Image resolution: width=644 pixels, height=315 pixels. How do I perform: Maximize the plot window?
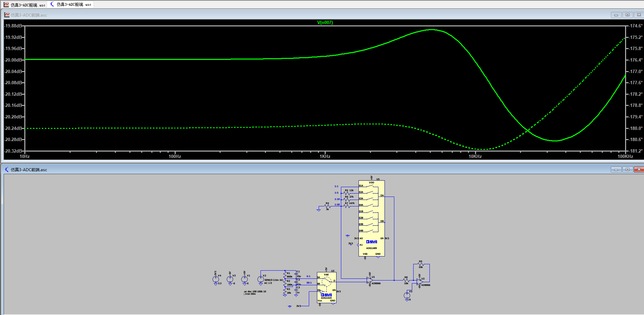[x=627, y=15]
